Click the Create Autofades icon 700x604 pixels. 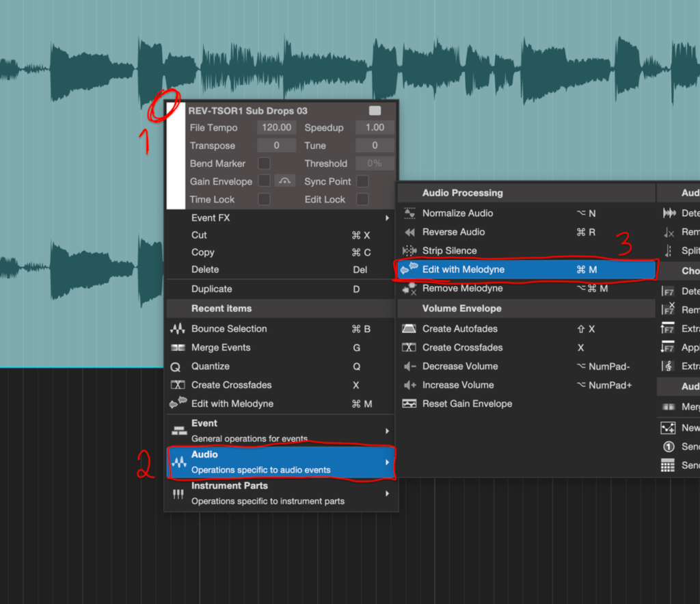pos(409,329)
